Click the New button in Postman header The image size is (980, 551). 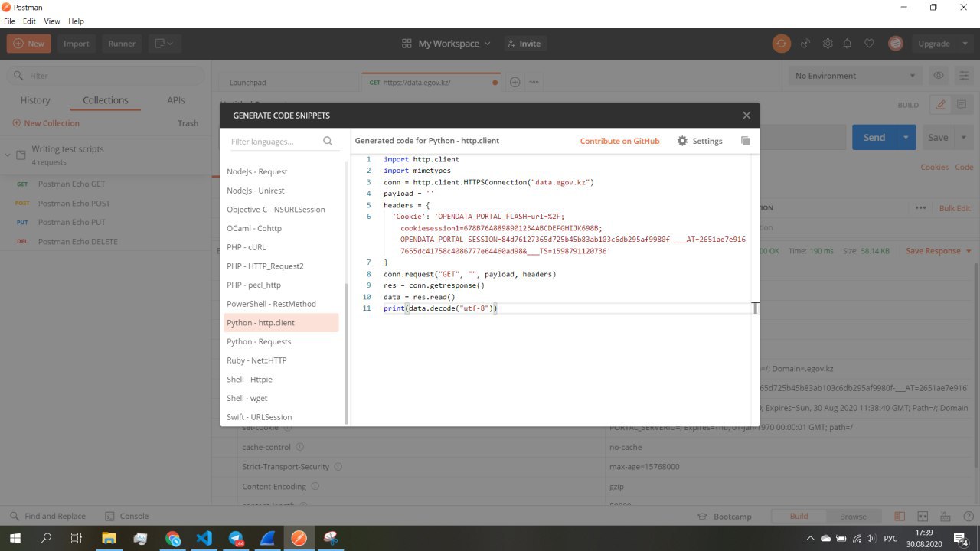pyautogui.click(x=29, y=44)
